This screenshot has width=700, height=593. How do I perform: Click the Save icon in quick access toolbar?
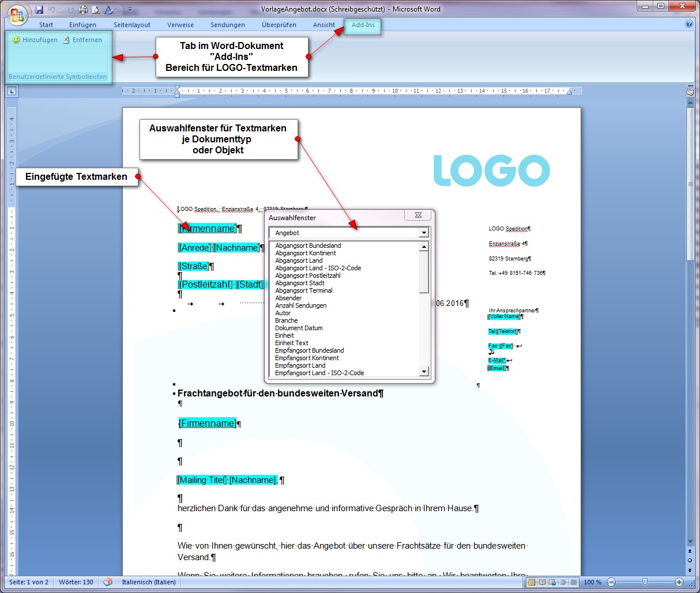tap(39, 10)
